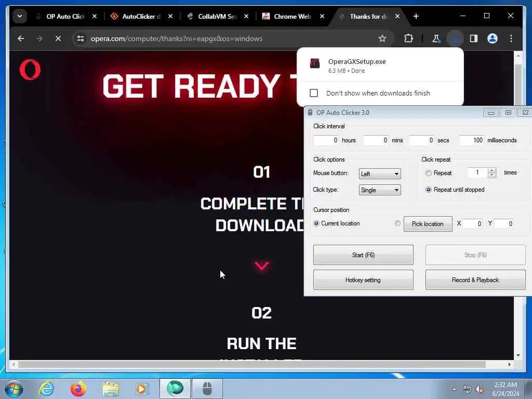532x399 pixels.
Task: Click the network icon in the system tray
Action: (x=467, y=390)
